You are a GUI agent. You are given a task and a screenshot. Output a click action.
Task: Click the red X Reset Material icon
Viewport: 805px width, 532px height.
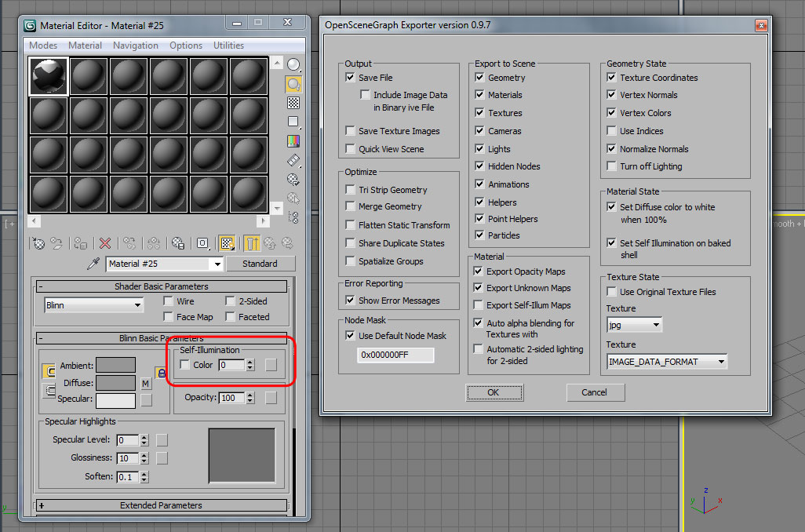(104, 243)
